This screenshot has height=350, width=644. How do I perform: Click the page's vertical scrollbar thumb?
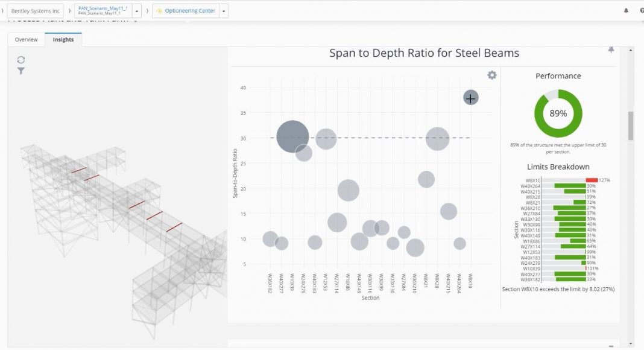pos(631,126)
